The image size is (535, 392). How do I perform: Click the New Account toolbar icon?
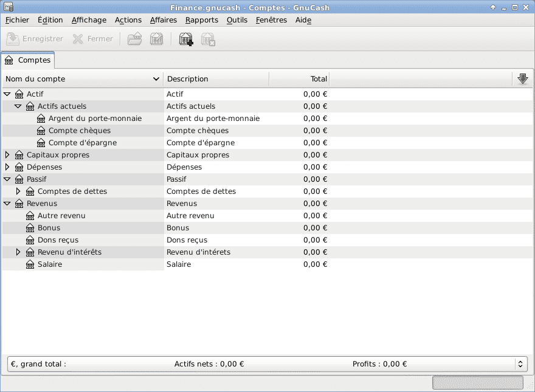[x=186, y=40]
